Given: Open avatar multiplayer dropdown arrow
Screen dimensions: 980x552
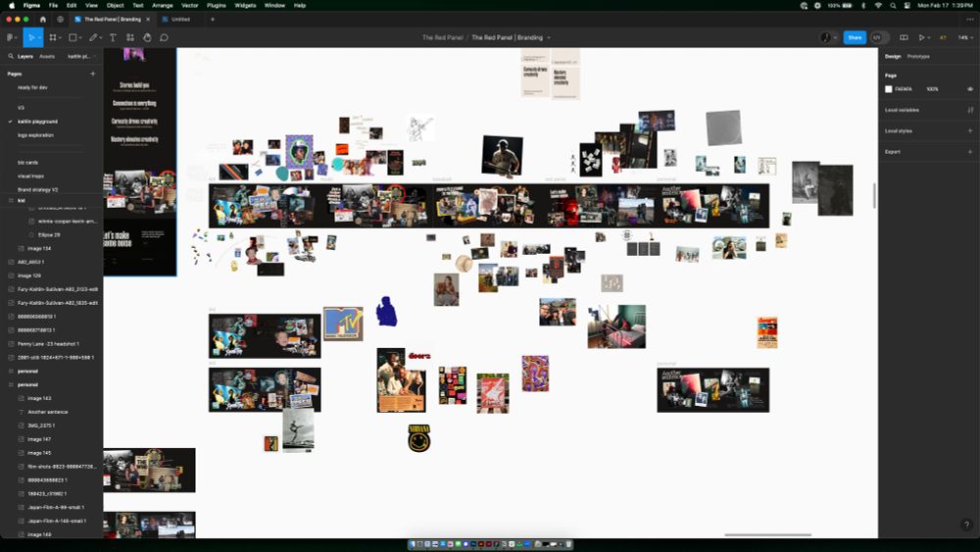Looking at the screenshot, I should pyautogui.click(x=835, y=37).
